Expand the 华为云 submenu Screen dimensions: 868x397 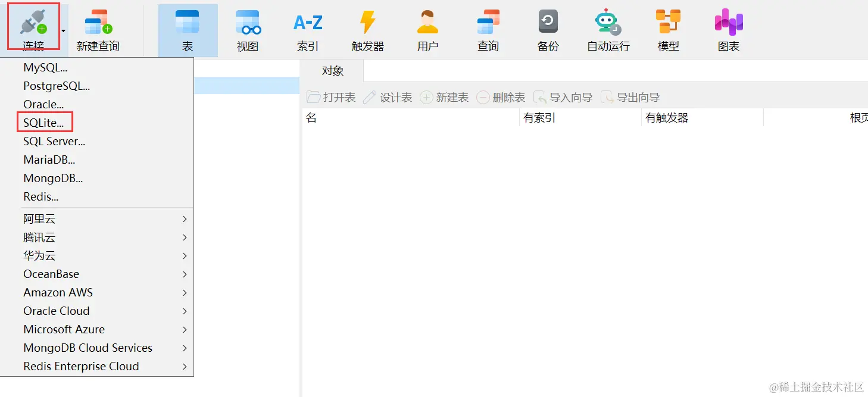(98, 256)
